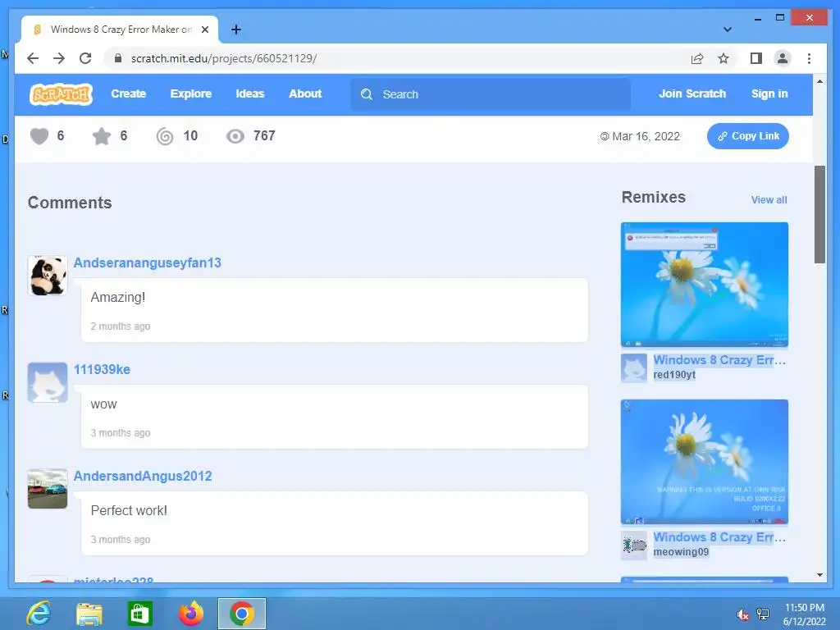The image size is (840, 630).
Task: Open red190yt's remix thumbnail
Action: click(x=705, y=285)
